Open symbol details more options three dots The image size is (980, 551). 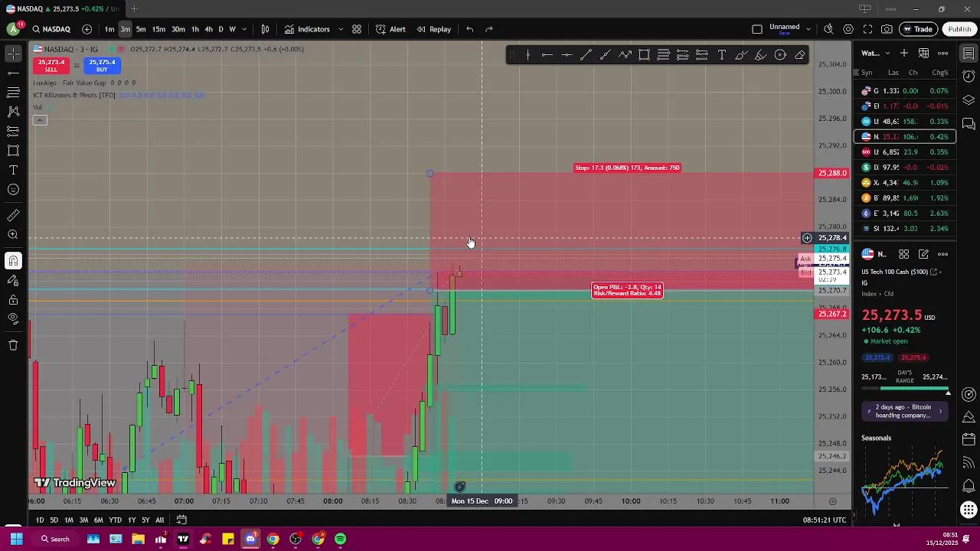click(943, 254)
